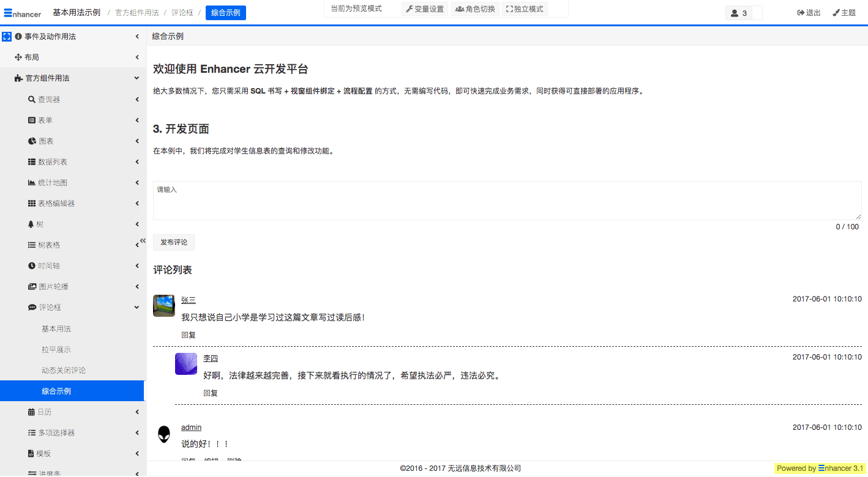This screenshot has height=477, width=868.
Task: Expand the 表格编辑器 menu group
Action: (x=137, y=204)
